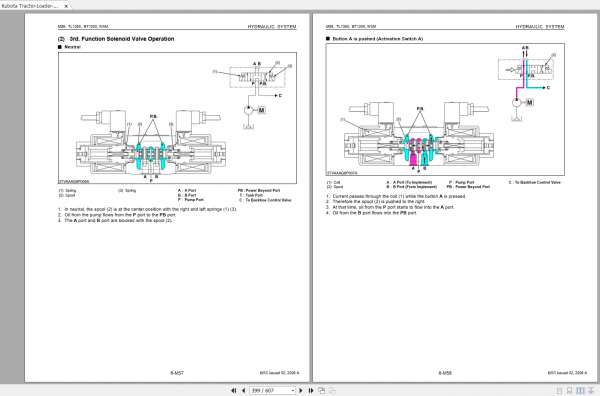This screenshot has height=396, width=600.
Task: Click the motor 'M' symbol in left schematic
Action: click(x=261, y=110)
